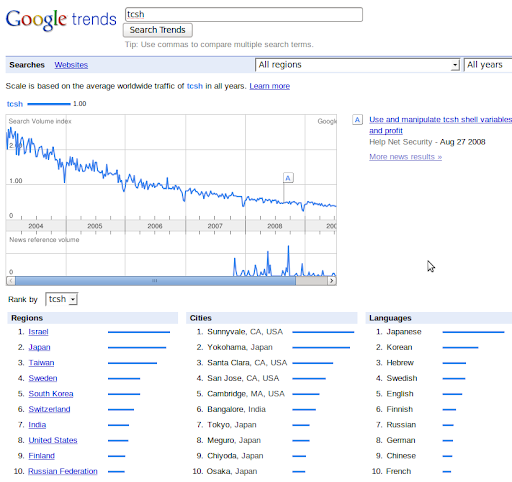
Task: Open the South Korea region link
Action: click(x=51, y=394)
